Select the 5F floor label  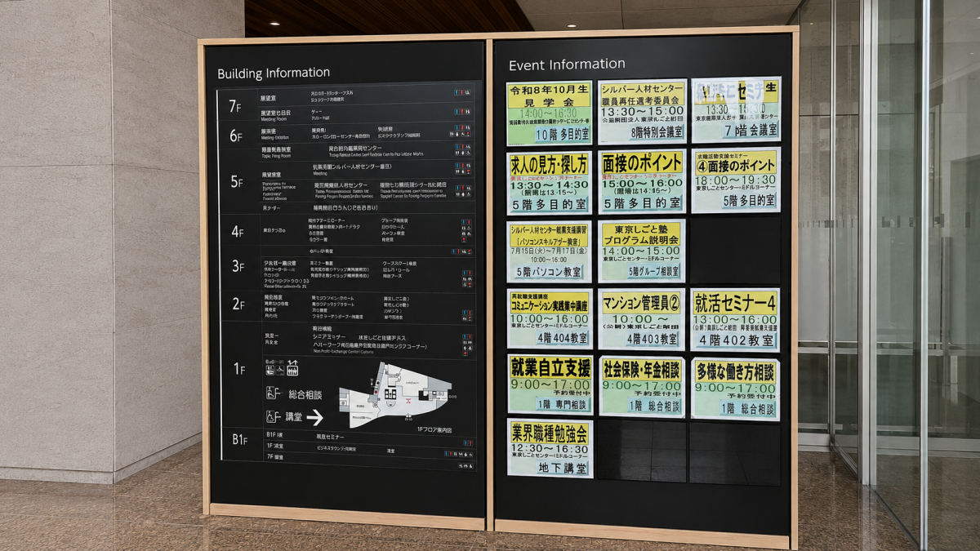pos(236,182)
